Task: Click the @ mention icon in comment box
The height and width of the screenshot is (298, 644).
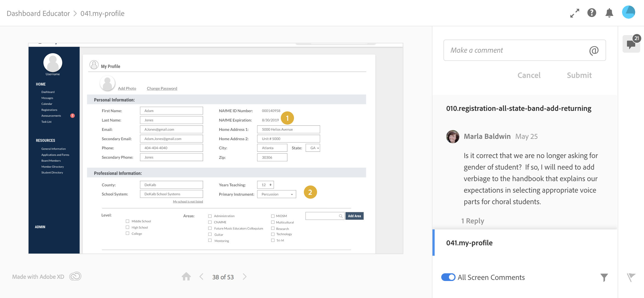Action: point(594,50)
